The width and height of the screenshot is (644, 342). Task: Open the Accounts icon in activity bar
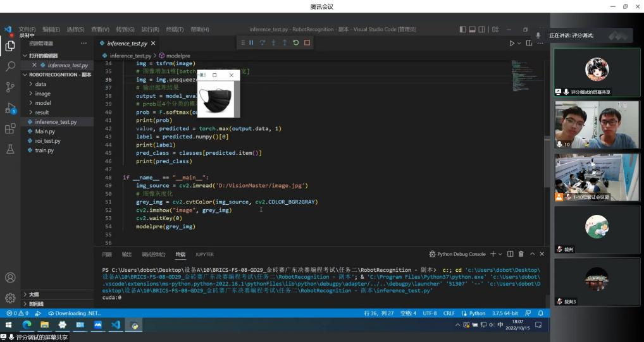click(10, 278)
